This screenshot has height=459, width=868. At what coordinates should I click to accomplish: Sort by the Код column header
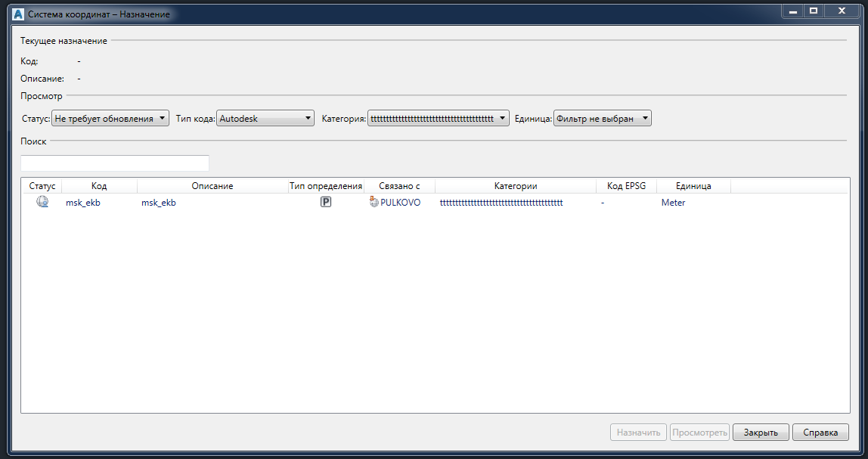[99, 186]
